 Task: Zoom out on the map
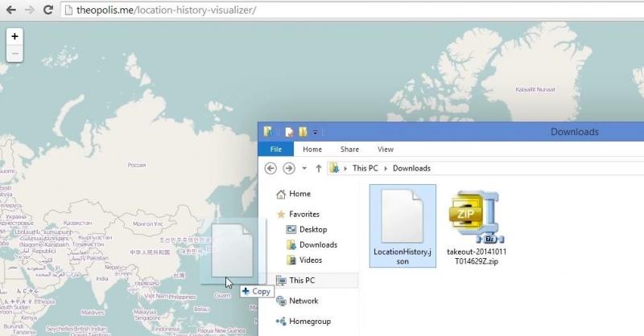14,54
